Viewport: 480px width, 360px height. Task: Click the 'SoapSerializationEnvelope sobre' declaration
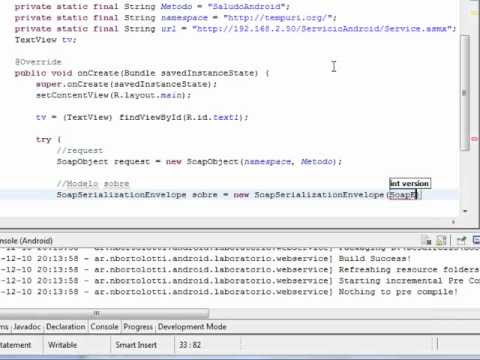[x=137, y=195]
